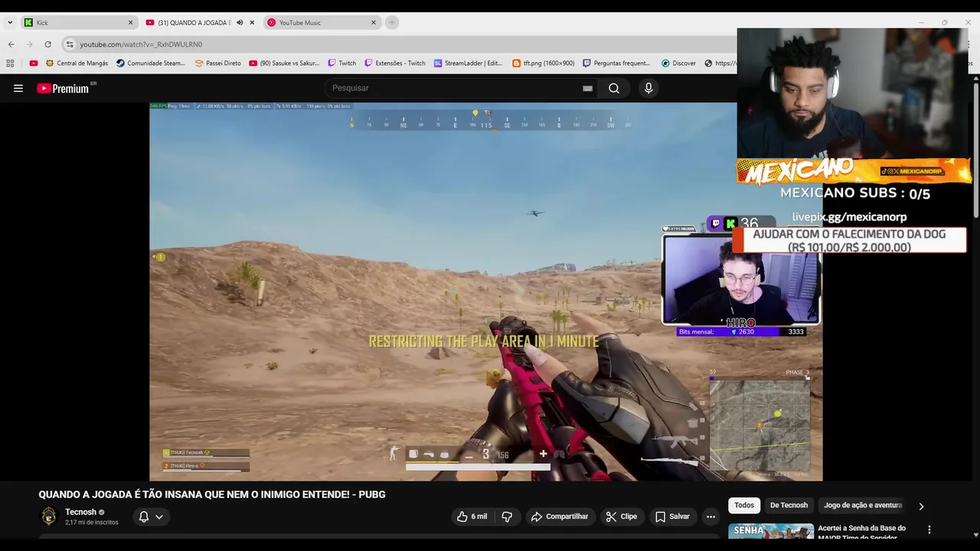Expand the subscription notification dropdown chevron
Image resolution: width=980 pixels, height=551 pixels.
pos(159,517)
